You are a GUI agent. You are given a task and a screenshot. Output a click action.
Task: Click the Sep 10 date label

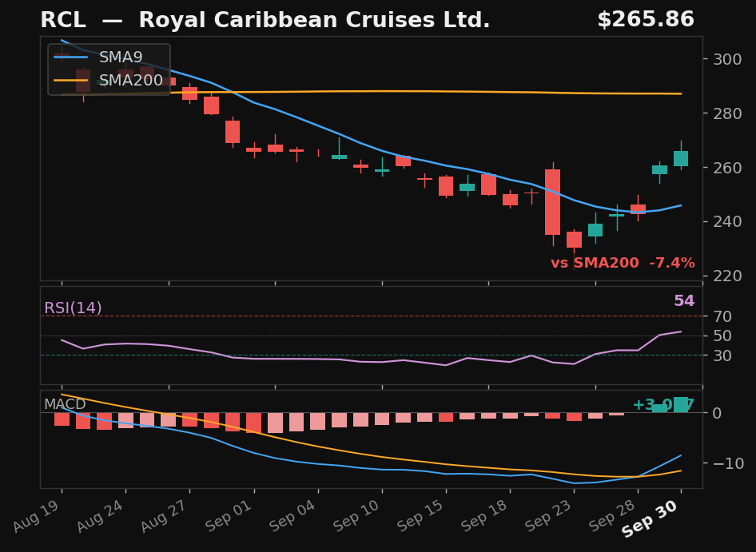coord(357,516)
